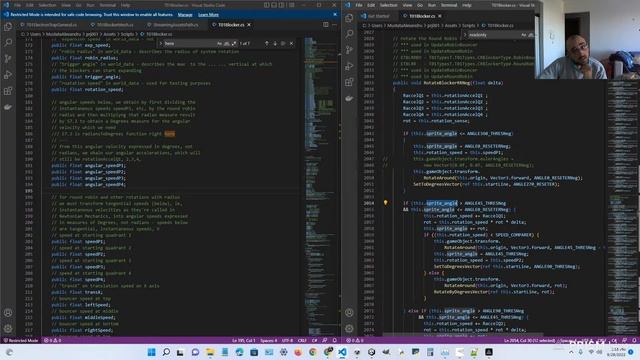Open notifications bell in left status bar
Viewport: 640px width, 360px height.
(334, 340)
